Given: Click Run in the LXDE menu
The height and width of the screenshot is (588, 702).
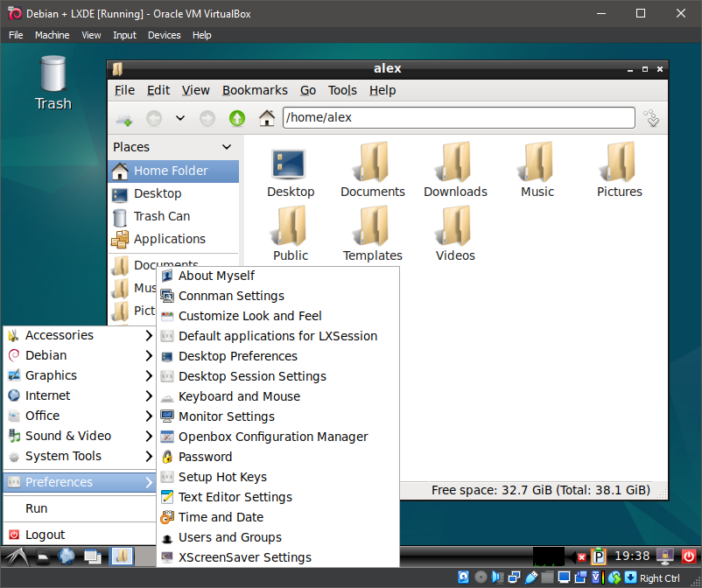Looking at the screenshot, I should tap(36, 507).
